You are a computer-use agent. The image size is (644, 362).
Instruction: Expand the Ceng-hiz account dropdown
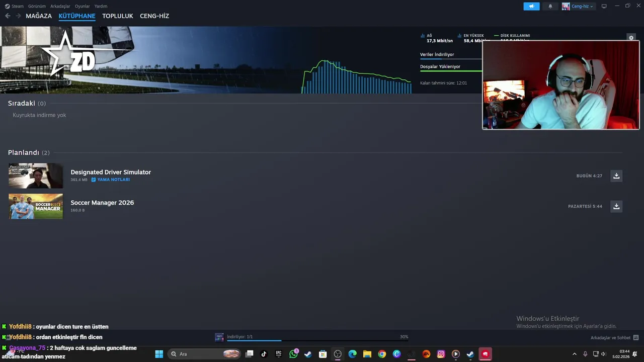point(578,6)
